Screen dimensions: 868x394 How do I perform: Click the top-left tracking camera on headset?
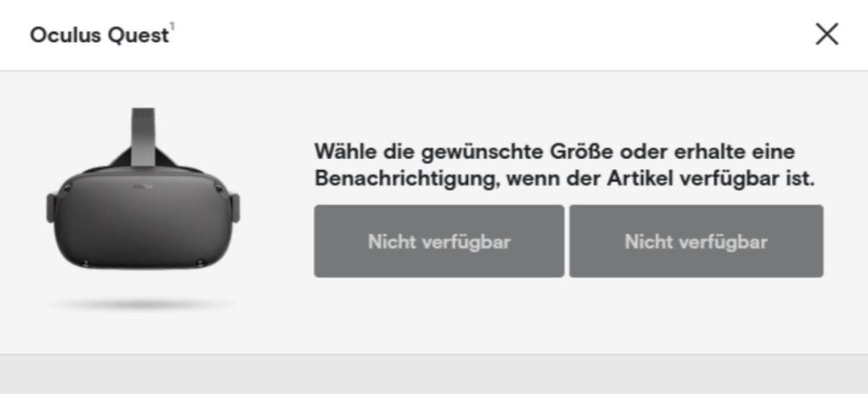67,189
